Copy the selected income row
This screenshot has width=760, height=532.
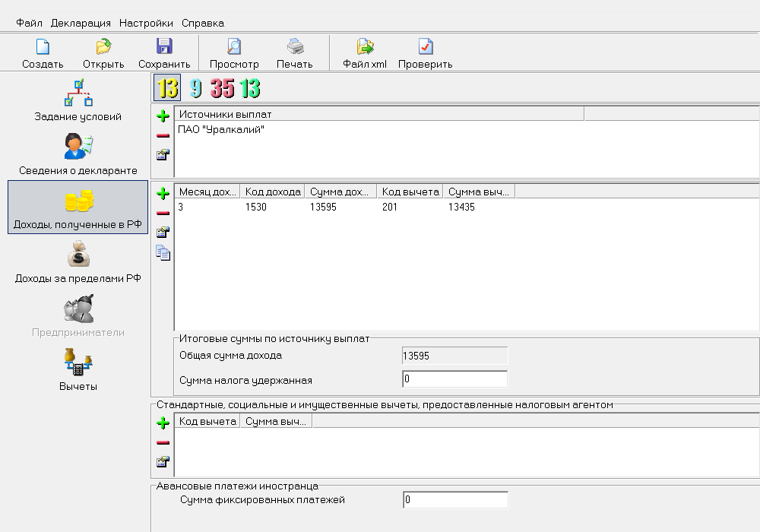pyautogui.click(x=163, y=252)
